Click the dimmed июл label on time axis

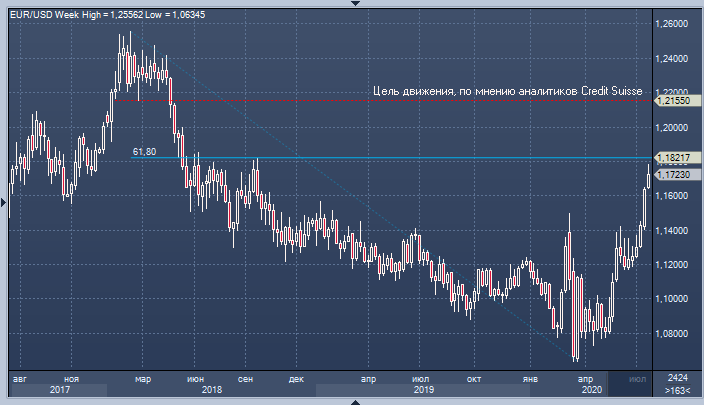pos(637,379)
